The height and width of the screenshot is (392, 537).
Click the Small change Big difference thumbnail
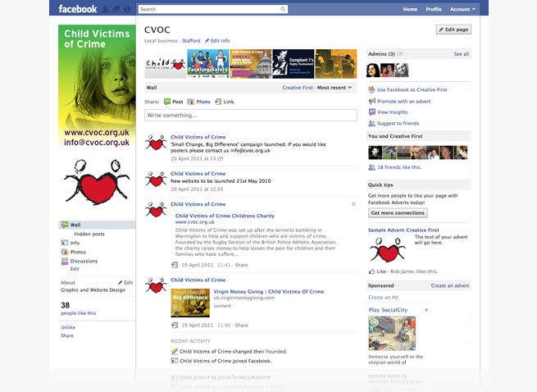(x=190, y=303)
